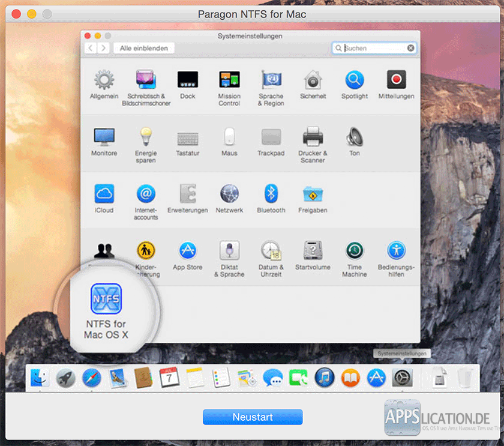Open the Sicherheit preference pane
This screenshot has height=446, width=504.
tap(313, 85)
